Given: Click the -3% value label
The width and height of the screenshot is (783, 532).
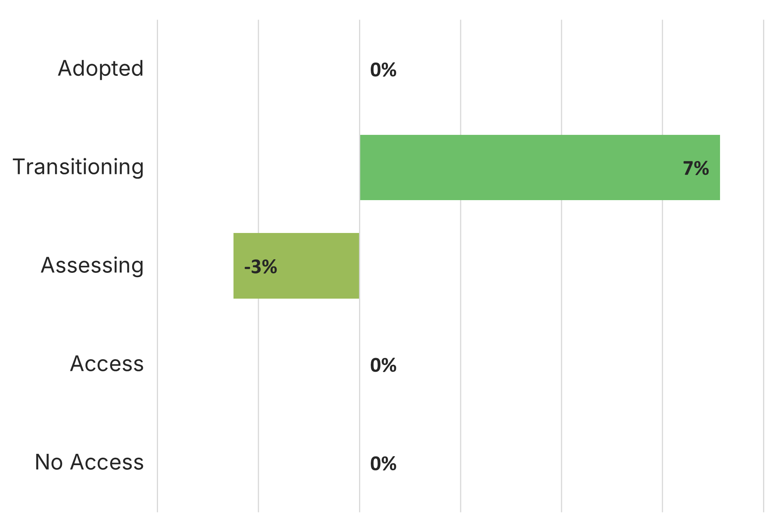Looking at the screenshot, I should click(x=260, y=267).
